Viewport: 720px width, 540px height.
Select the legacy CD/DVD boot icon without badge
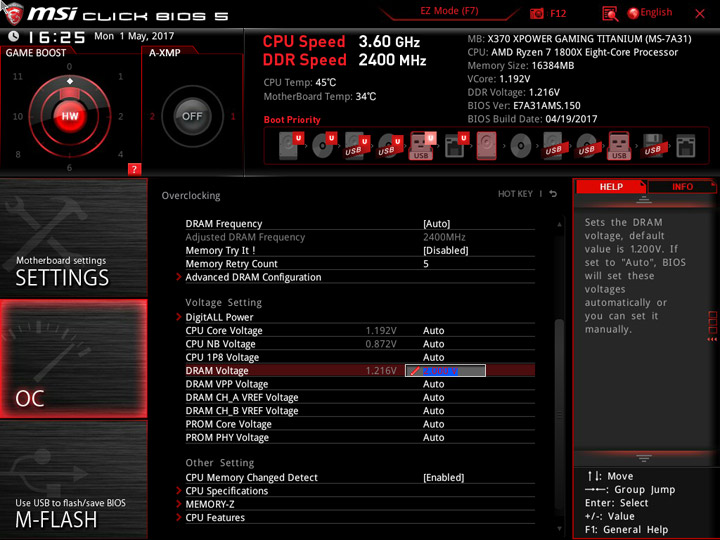tap(520, 146)
